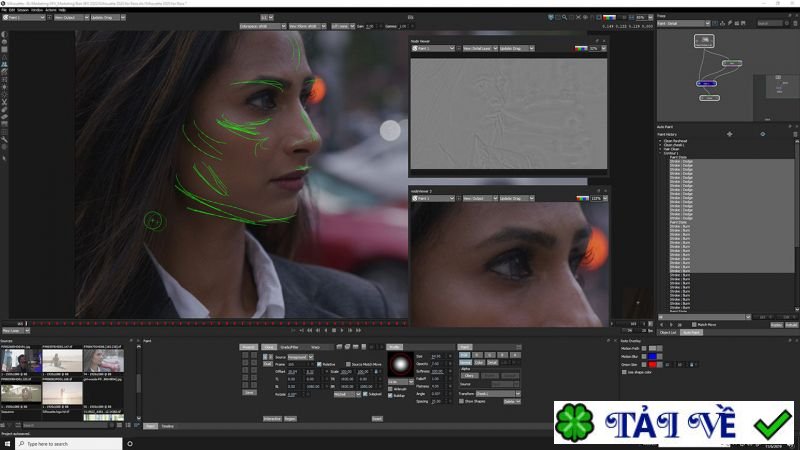Click the blue Motion Blur color swatch
Viewport: 800px width, 450px height.
[x=654, y=356]
